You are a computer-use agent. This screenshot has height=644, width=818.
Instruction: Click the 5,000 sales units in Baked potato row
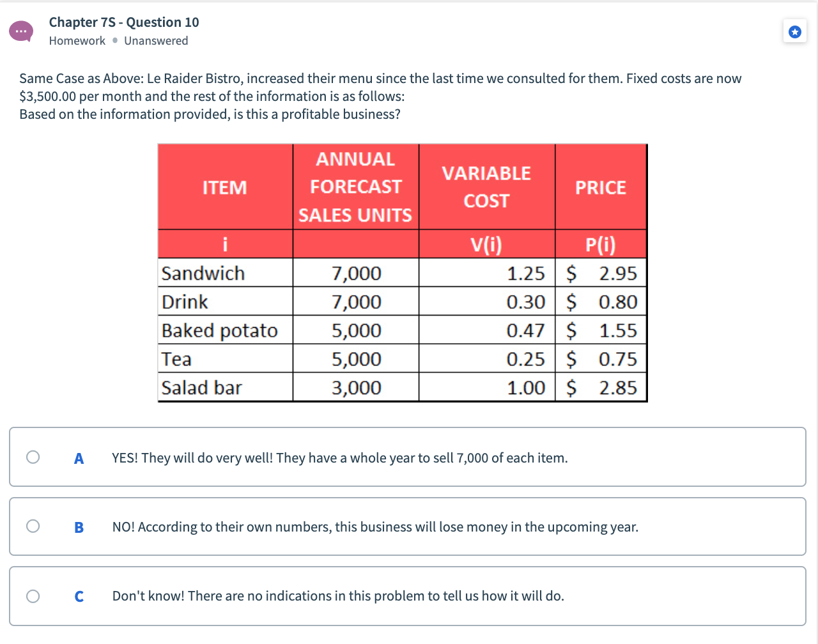click(356, 330)
